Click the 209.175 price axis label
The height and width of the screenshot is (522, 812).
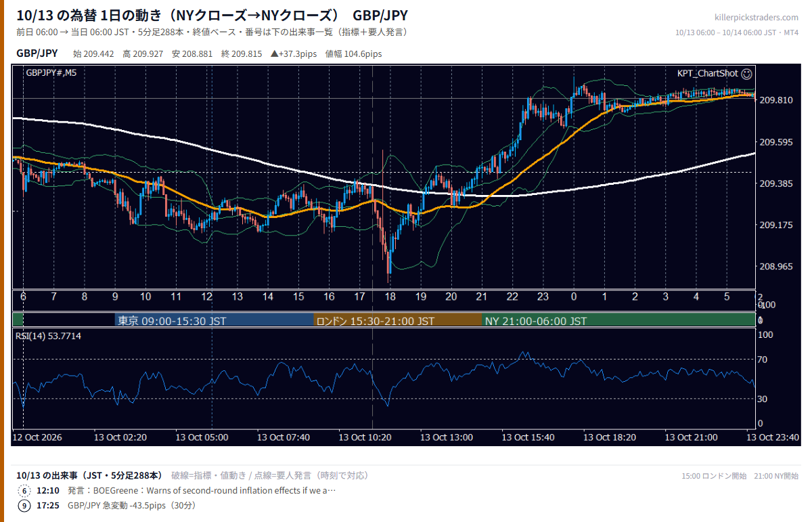coord(776,225)
